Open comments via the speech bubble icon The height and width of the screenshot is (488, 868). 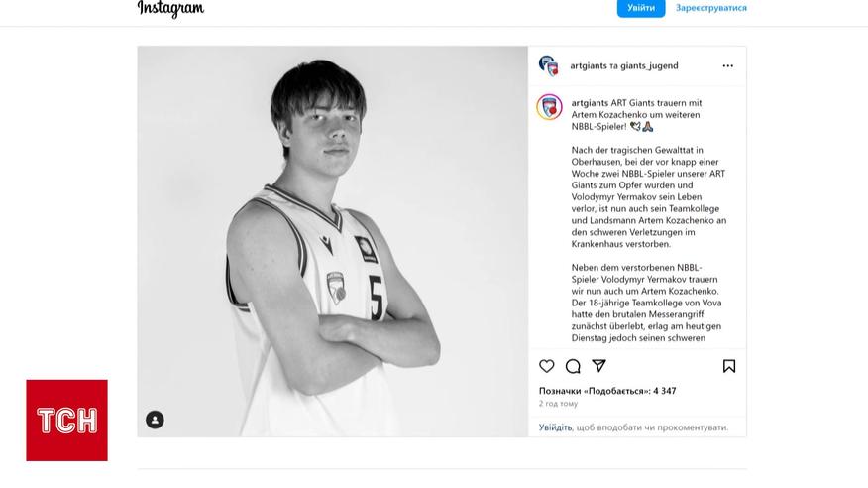pyautogui.click(x=573, y=366)
